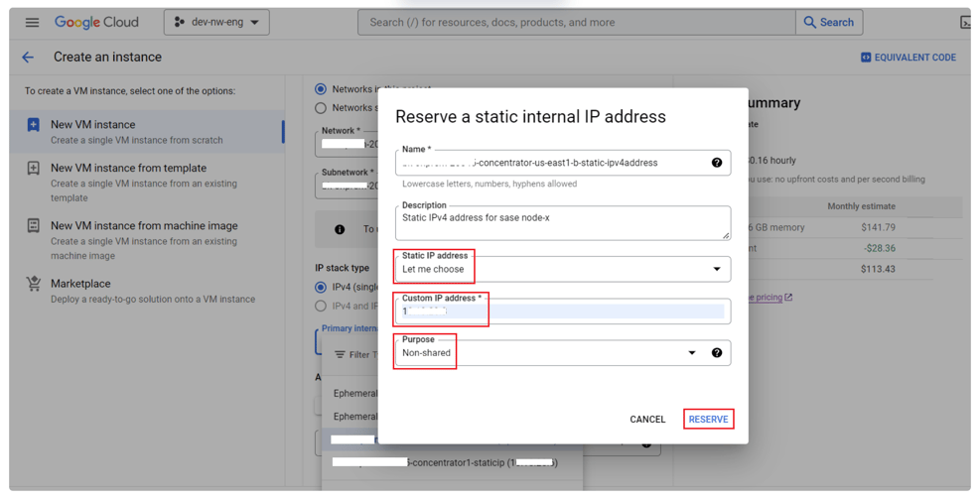Screen dimensions: 980x500
Task: Click the back arrow beside Create an instance
Action: tap(28, 58)
